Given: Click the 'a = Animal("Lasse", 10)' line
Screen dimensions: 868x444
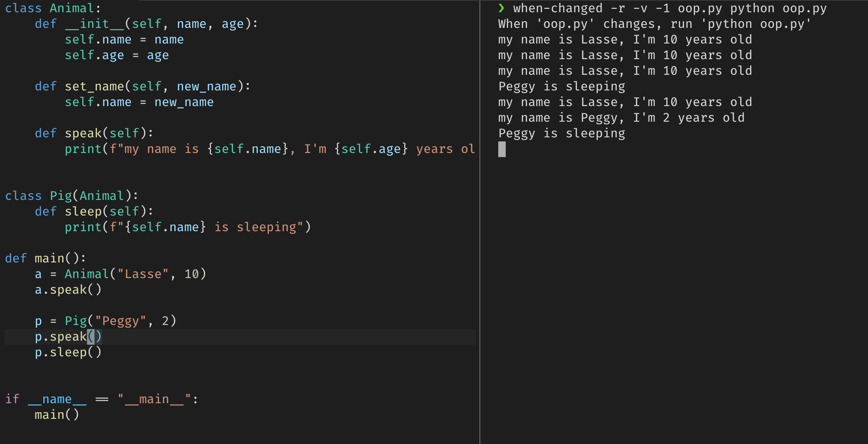Looking at the screenshot, I should click(120, 274).
